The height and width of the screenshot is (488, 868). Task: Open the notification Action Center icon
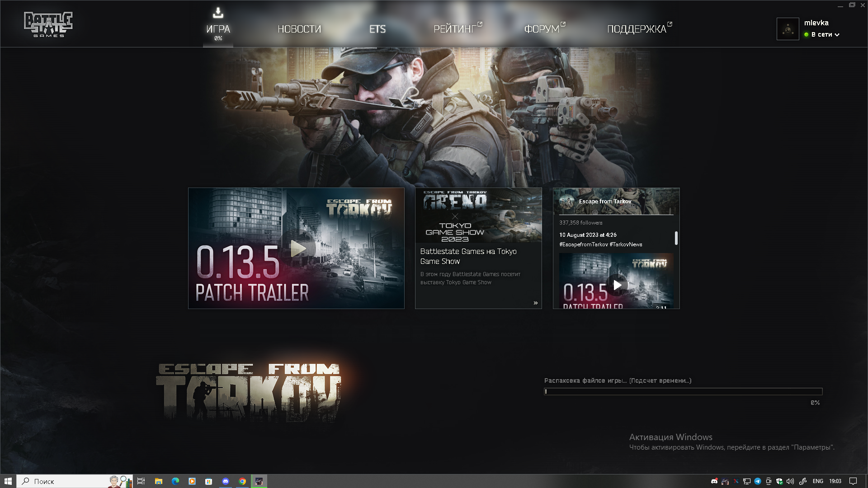853,481
